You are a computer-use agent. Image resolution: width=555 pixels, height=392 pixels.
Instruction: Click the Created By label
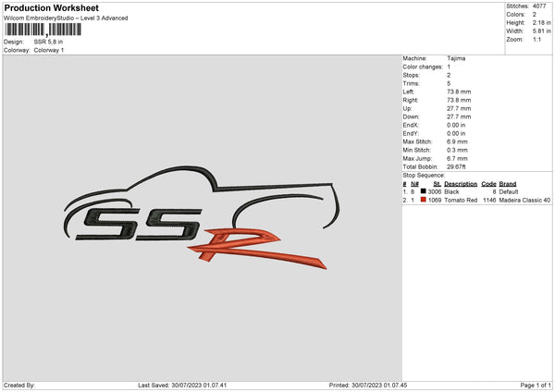click(19, 386)
